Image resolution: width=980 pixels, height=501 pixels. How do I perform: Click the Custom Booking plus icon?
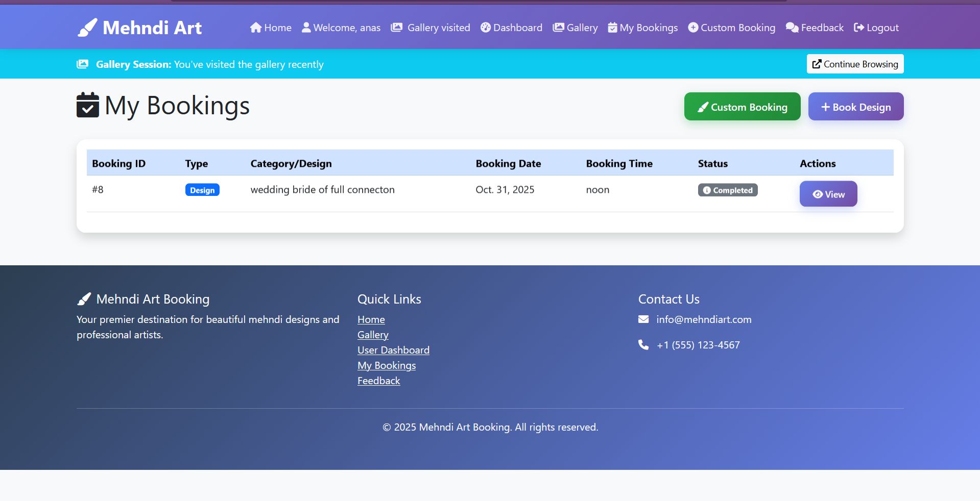(693, 28)
